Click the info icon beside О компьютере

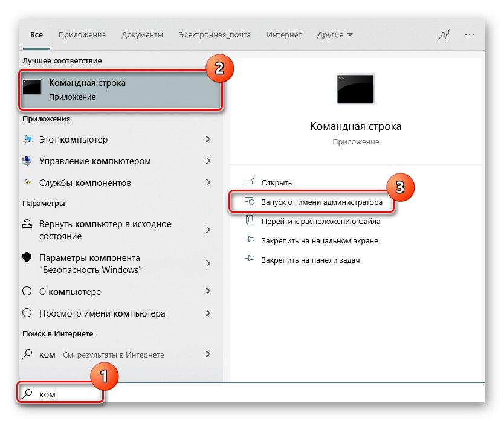click(x=27, y=291)
